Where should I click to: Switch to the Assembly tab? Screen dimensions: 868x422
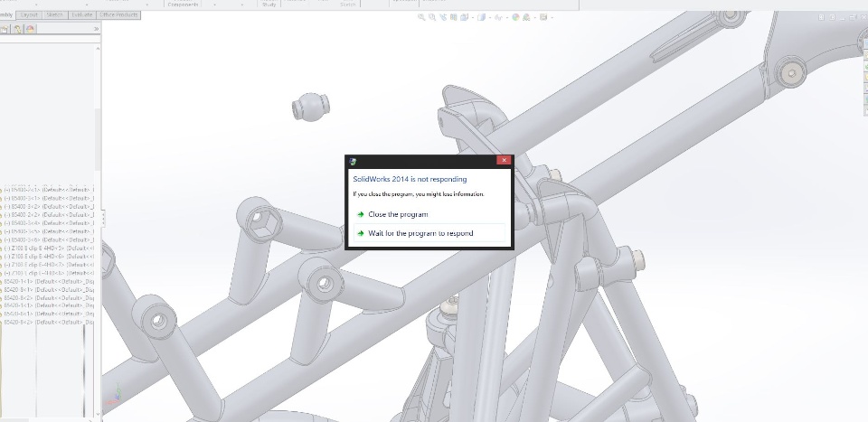coord(6,15)
